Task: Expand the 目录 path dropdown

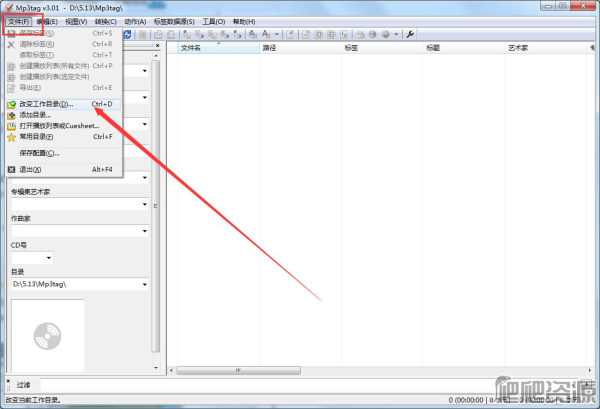Action: [x=145, y=285]
